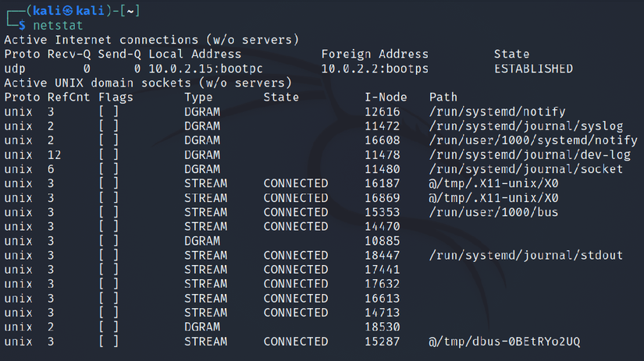Click the I-Node column header
This screenshot has width=644, height=361.
tap(386, 97)
